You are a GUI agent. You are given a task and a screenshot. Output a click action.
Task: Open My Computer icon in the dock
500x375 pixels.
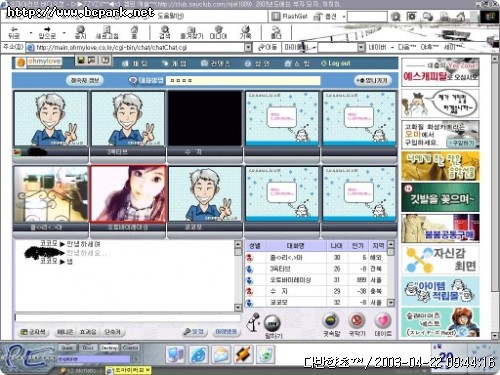175,355
